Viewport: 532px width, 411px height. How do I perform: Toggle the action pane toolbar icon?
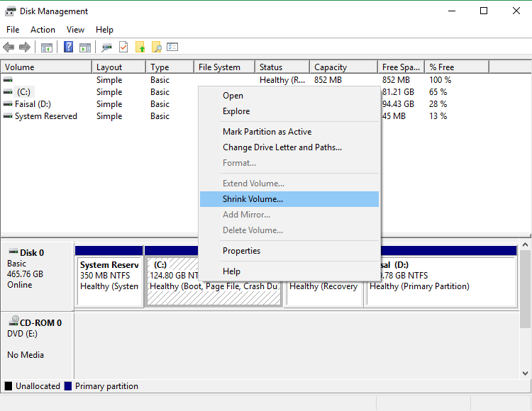pos(85,47)
